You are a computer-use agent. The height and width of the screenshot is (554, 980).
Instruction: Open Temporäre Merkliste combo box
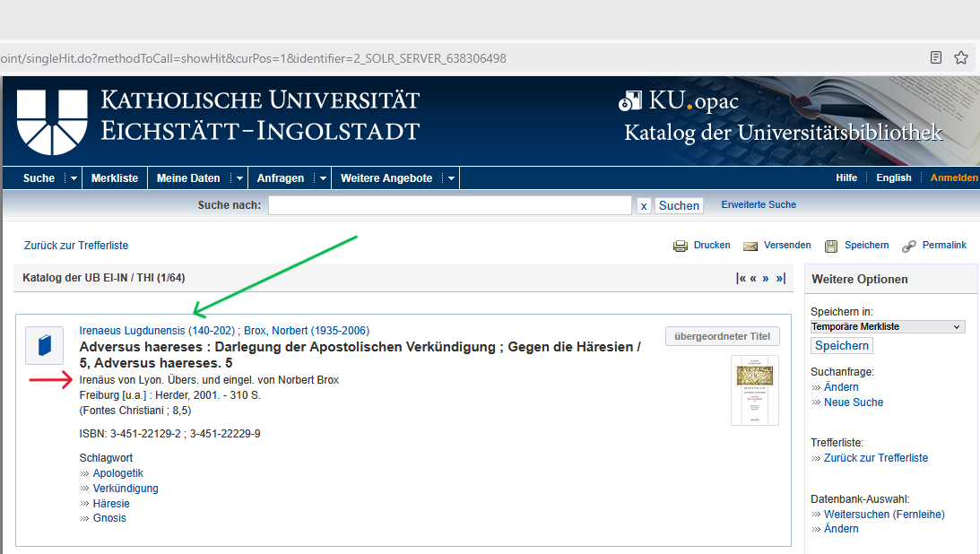click(x=887, y=326)
